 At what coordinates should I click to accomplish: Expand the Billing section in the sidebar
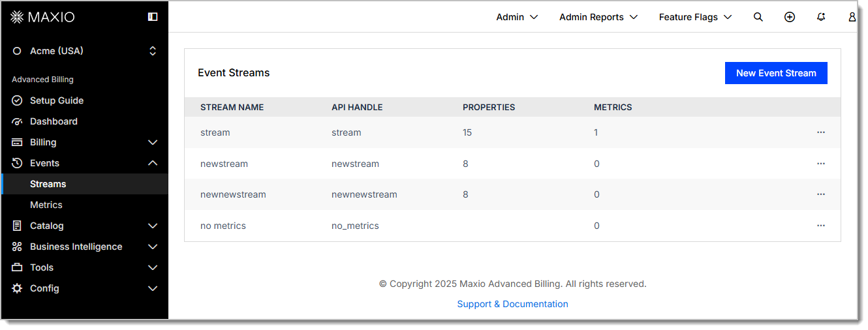pos(85,142)
